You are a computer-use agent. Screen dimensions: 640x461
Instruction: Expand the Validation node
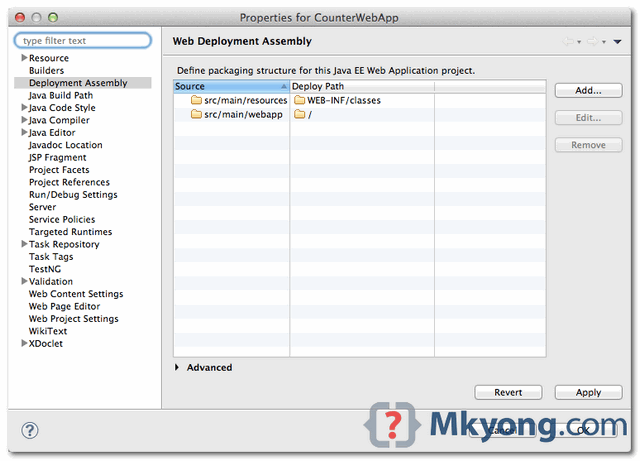click(x=24, y=281)
